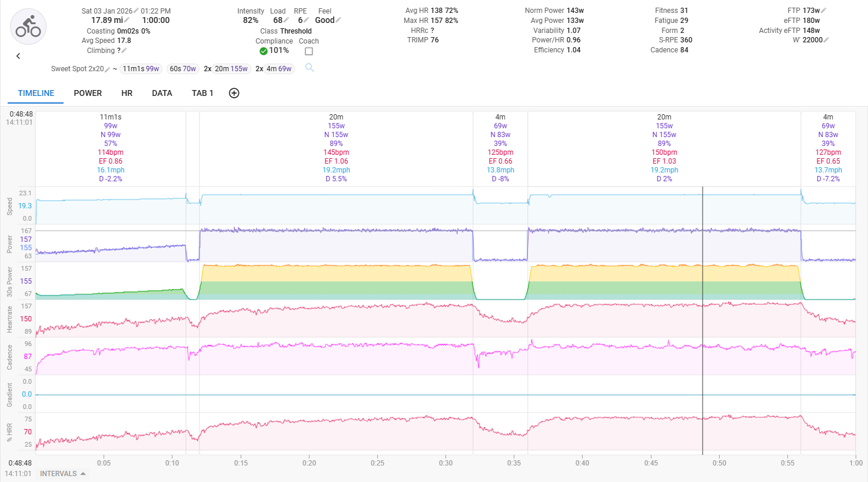Image resolution: width=868 pixels, height=482 pixels.
Task: Click the green Compliance checkmark
Action: coord(263,51)
